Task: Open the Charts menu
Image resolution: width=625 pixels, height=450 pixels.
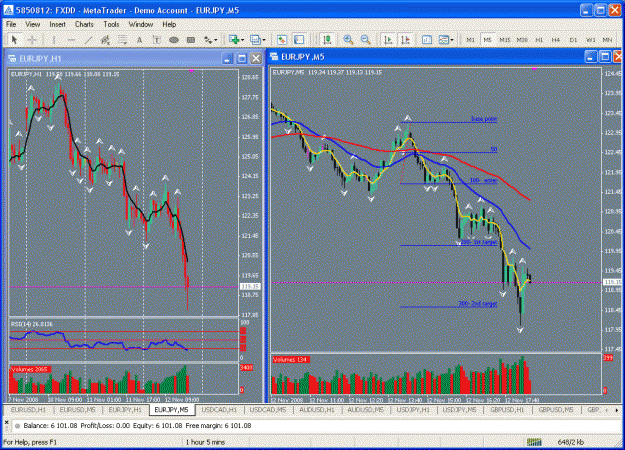Action: pos(84,24)
